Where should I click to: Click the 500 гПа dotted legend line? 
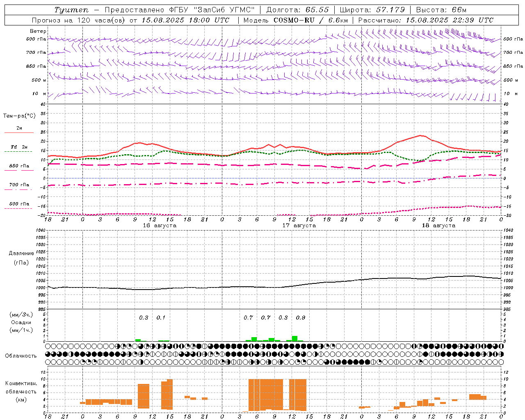pos(18,208)
